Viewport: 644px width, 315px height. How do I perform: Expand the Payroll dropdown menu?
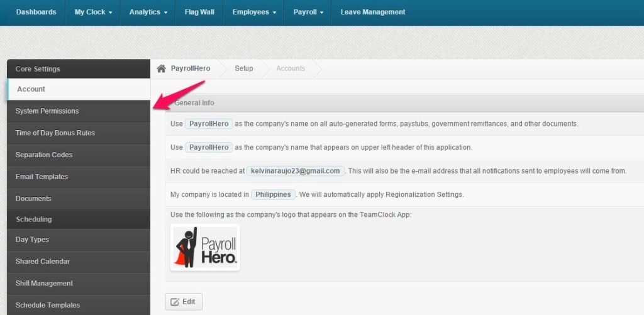coord(308,13)
